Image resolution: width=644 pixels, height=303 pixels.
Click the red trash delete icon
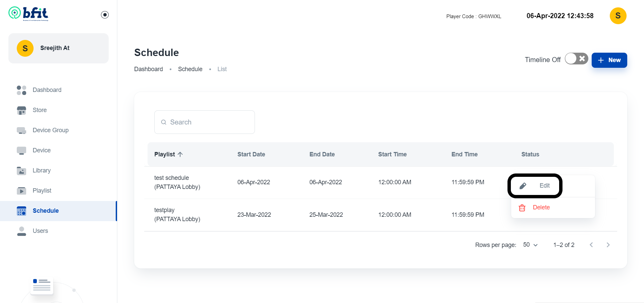[x=522, y=208]
